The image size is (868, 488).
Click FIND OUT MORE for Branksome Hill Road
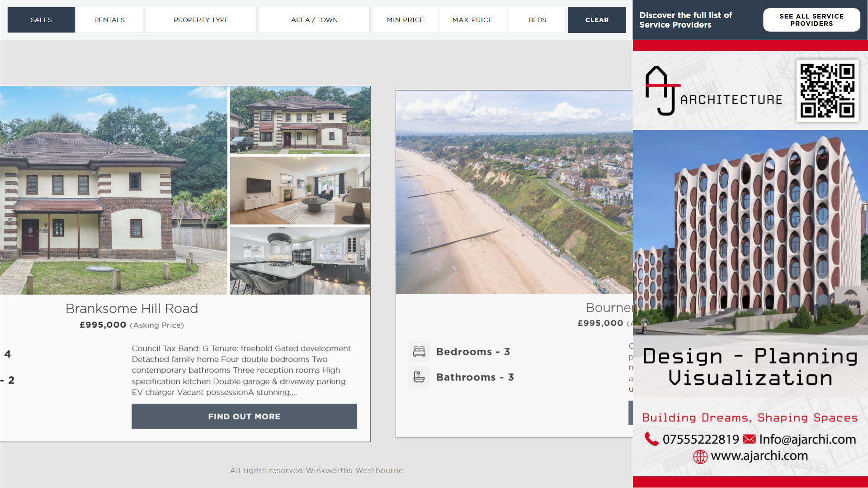(244, 416)
